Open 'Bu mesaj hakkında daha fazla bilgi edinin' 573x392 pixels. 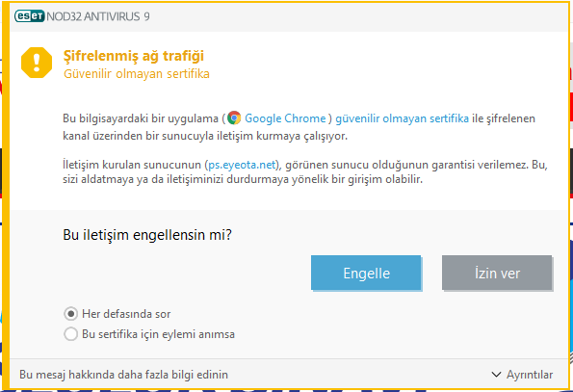(x=123, y=375)
